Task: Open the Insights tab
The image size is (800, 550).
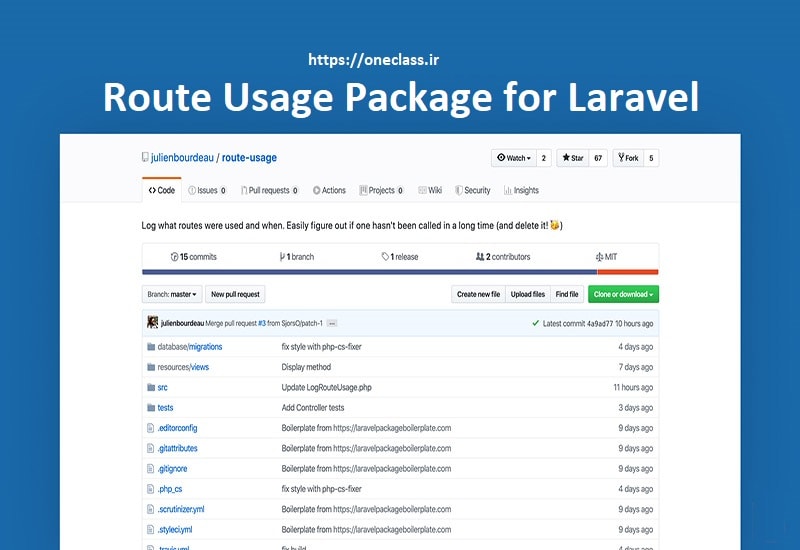Action: (521, 190)
